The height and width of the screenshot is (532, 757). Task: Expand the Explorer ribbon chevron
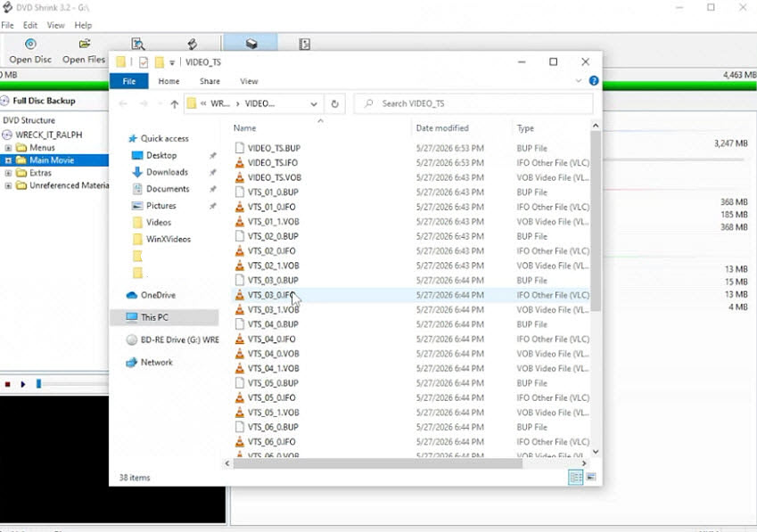pos(579,80)
